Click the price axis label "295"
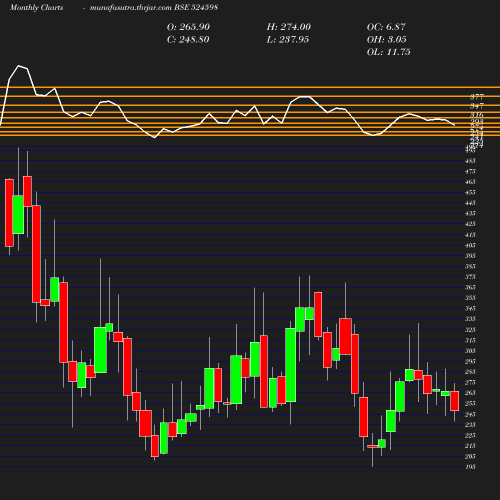Screen dimensions: 500x500 pos(470,361)
